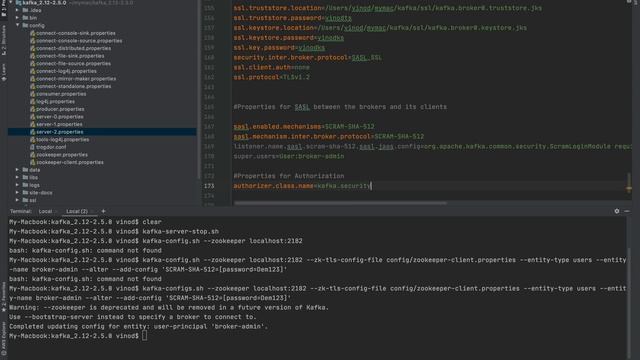This screenshot has height=360, width=640.
Task: Collapse the config folder
Action: click(x=17, y=25)
